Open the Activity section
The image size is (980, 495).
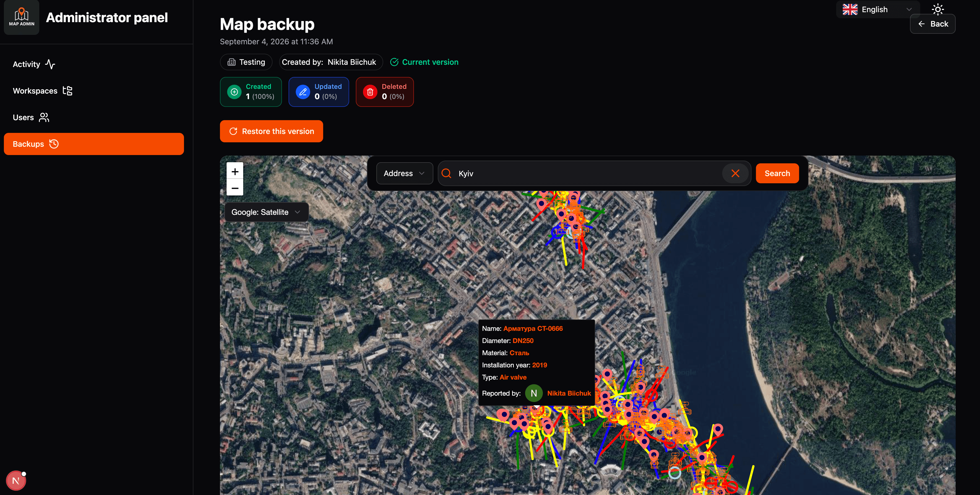(94, 64)
